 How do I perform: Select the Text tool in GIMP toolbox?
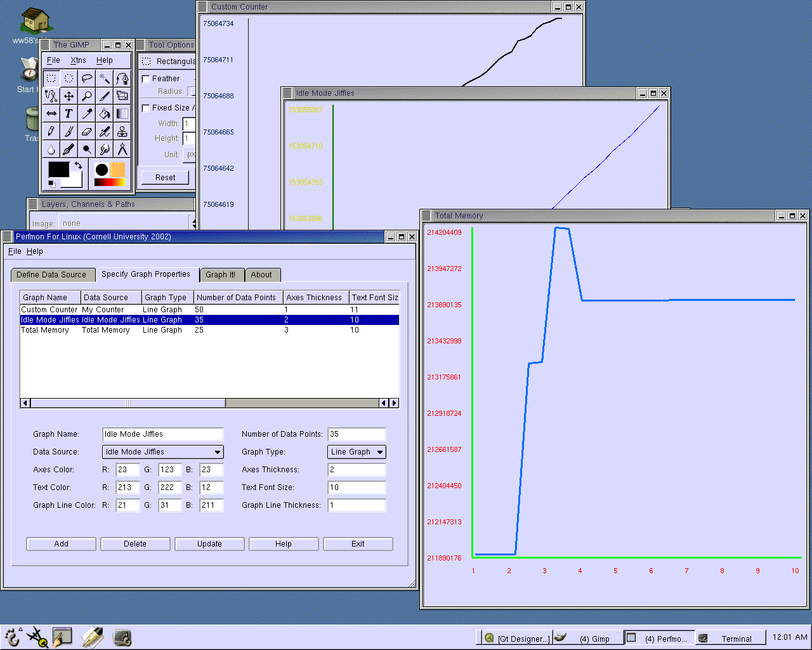(69, 114)
